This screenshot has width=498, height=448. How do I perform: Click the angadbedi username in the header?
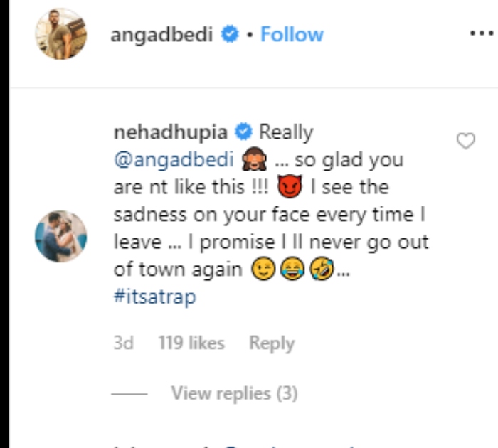pos(161,34)
